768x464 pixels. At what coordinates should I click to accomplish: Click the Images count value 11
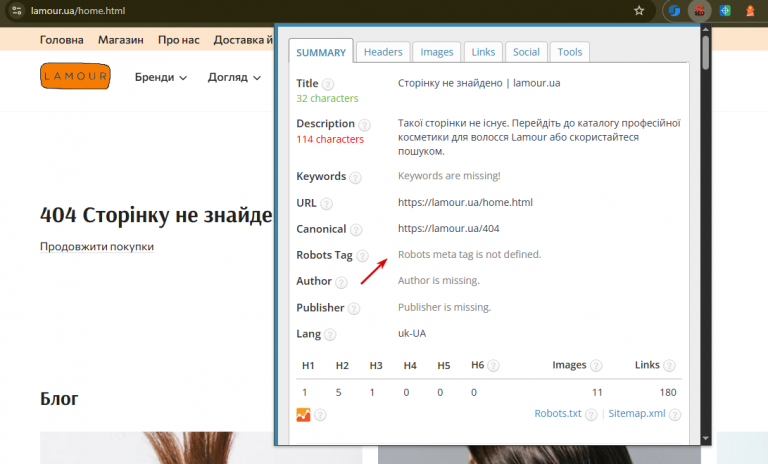point(597,392)
